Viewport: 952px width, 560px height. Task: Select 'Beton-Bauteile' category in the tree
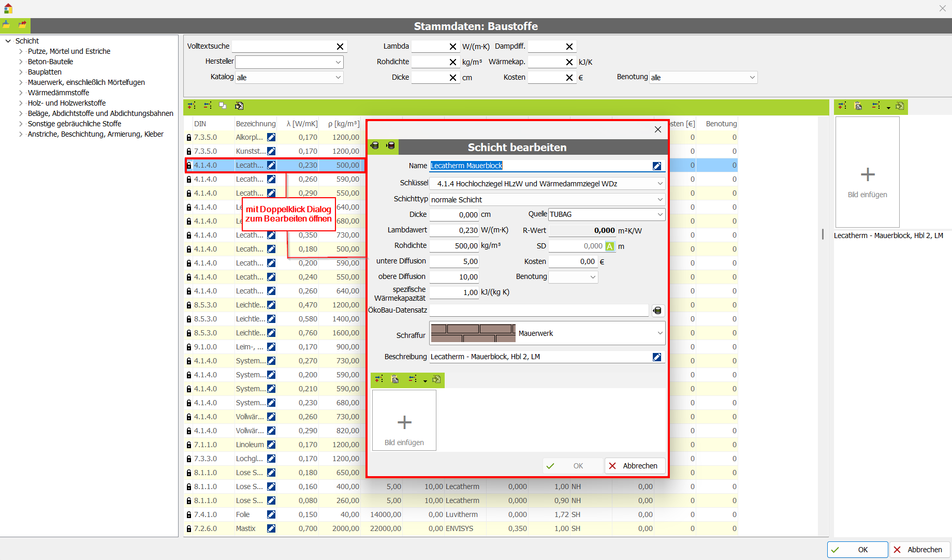[50, 62]
